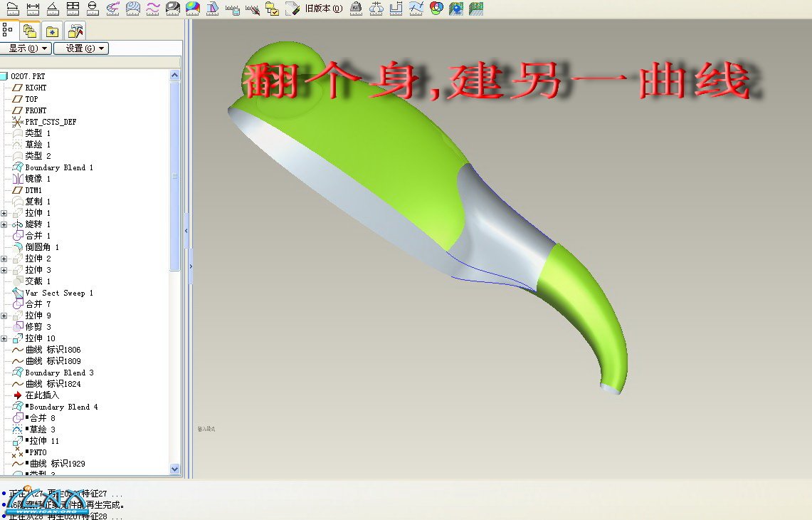Select the diameter measure tool

tap(93, 9)
